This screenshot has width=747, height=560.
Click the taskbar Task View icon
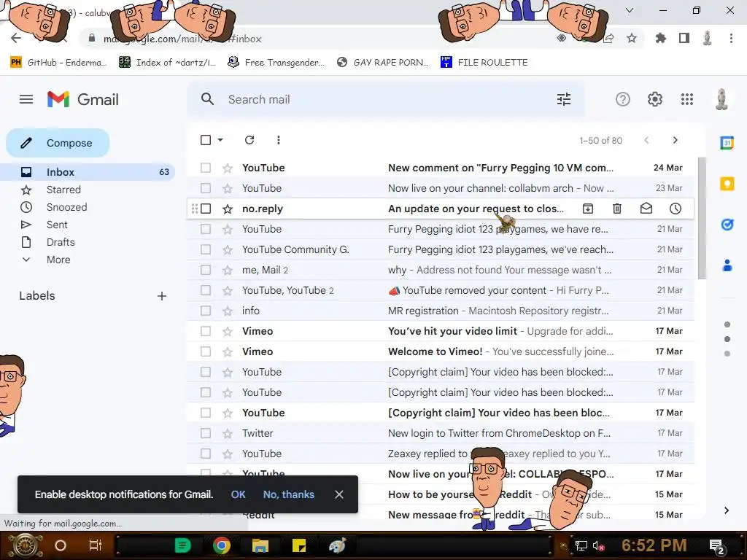pyautogui.click(x=96, y=545)
